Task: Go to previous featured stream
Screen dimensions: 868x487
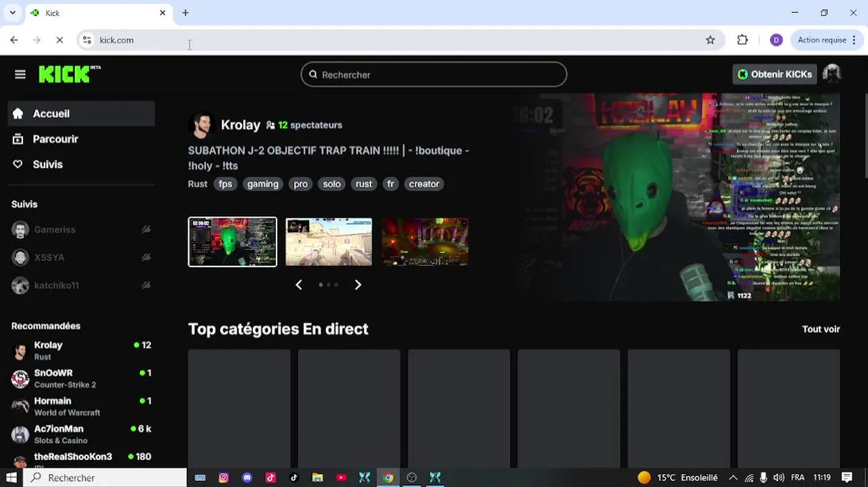Action: tap(298, 285)
